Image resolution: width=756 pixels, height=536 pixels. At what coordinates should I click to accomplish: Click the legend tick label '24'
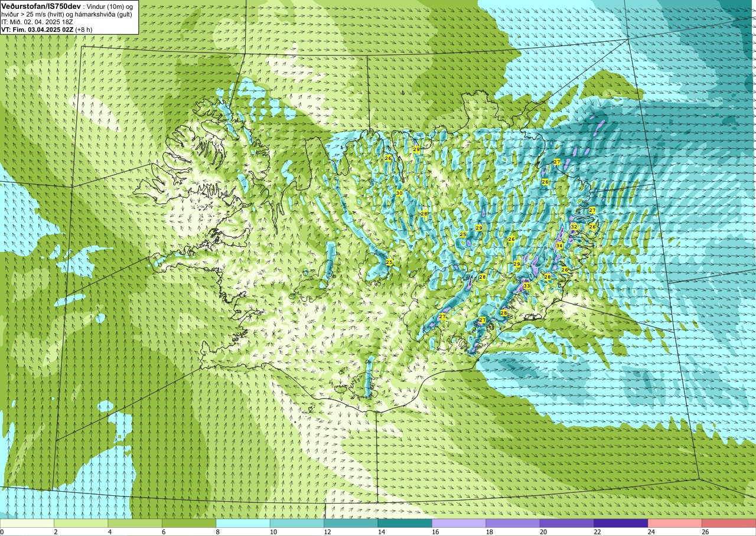pos(650,532)
